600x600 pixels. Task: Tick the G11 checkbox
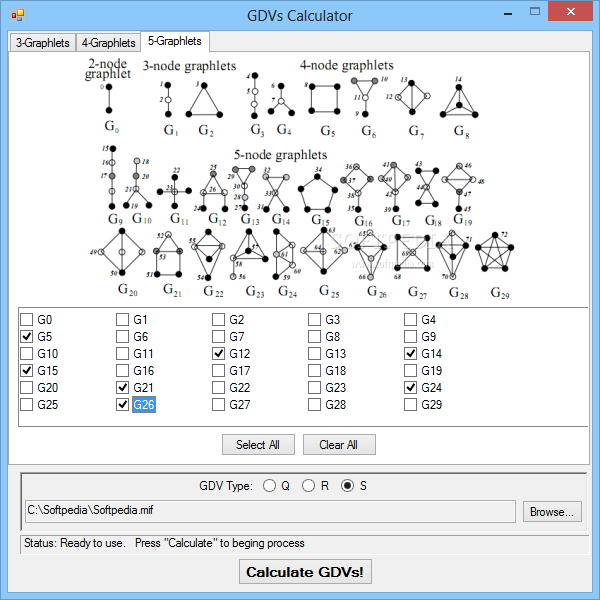pyautogui.click(x=122, y=354)
